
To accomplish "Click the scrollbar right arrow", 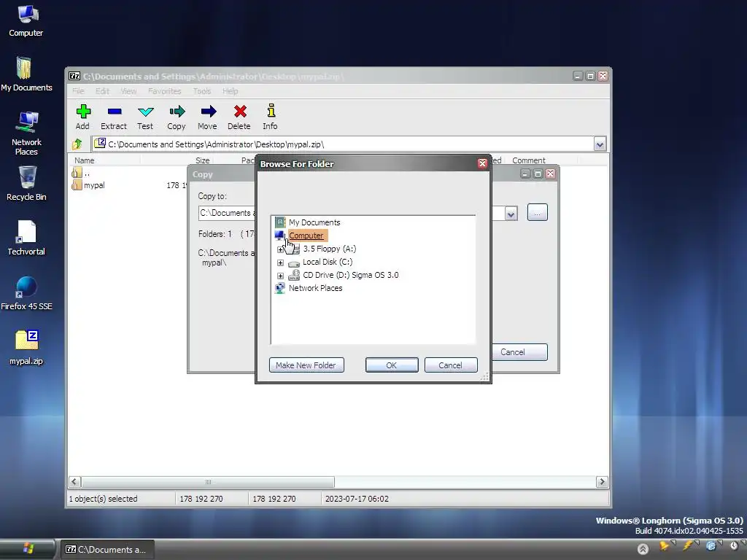I will [x=602, y=482].
